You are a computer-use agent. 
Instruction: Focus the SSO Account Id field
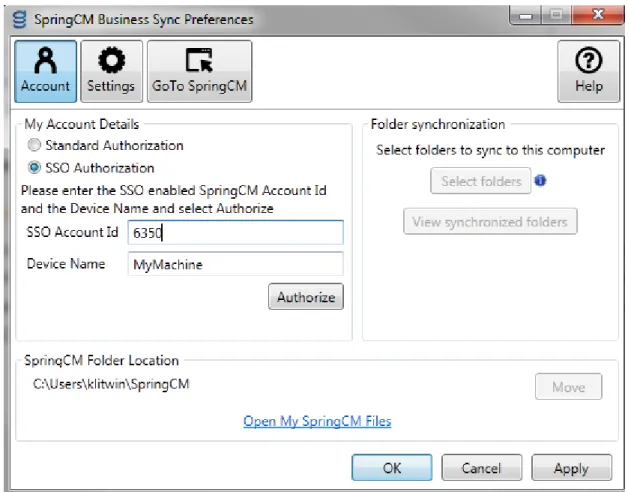pos(236,232)
